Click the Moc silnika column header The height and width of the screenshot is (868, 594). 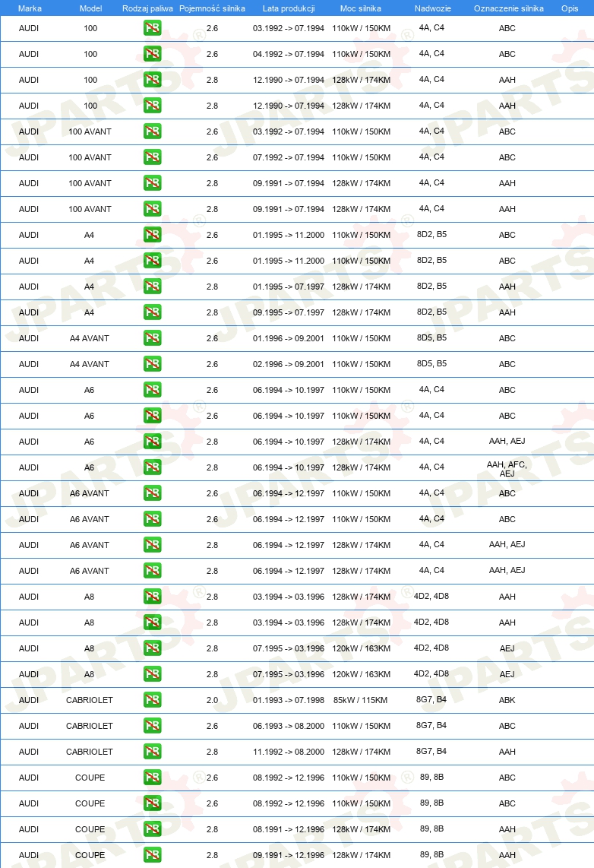pyautogui.click(x=361, y=8)
